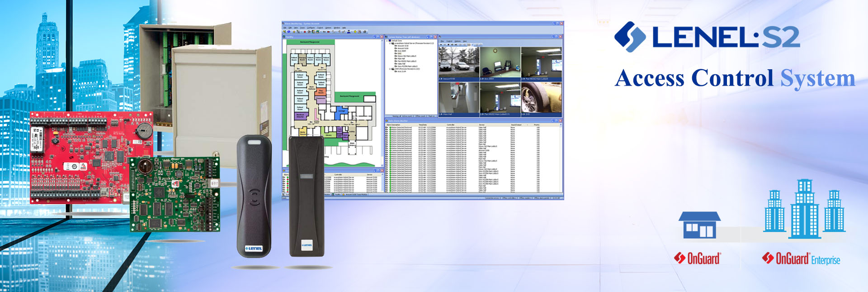
Task: Select the car wheel camera thumbnail
Action: (x=541, y=98)
